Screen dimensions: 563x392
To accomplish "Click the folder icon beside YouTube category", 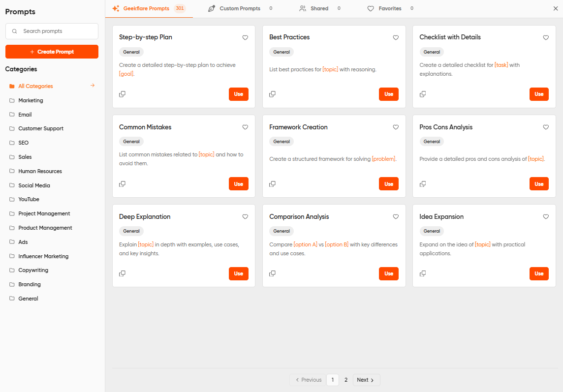I will tap(11, 199).
